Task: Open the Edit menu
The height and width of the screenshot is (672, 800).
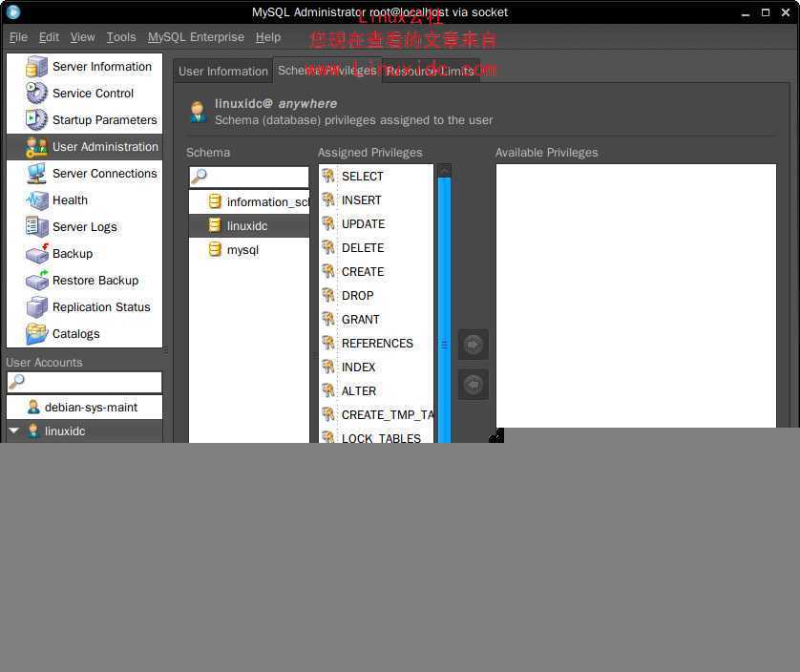Action: pos(49,37)
